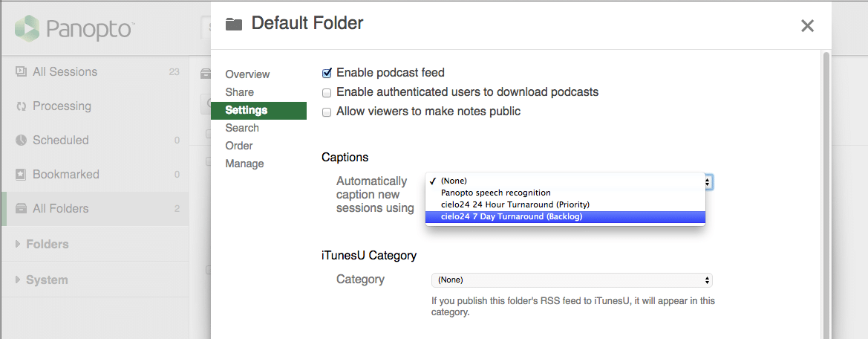Enable authenticated users to download podcasts

(327, 92)
